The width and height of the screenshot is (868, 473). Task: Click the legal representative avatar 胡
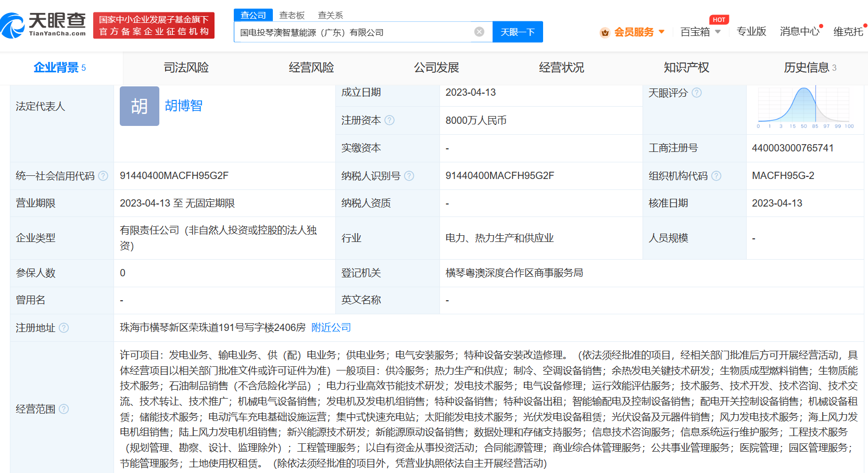(139, 106)
